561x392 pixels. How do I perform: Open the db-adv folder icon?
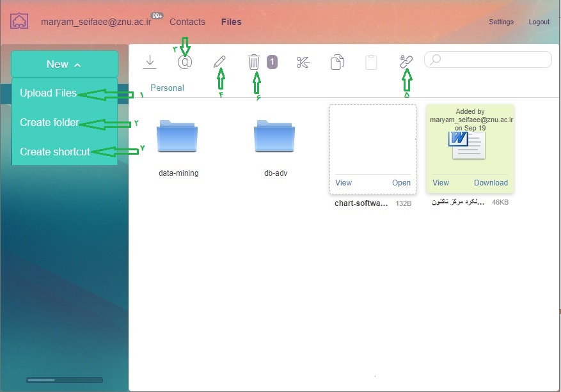[x=274, y=136]
